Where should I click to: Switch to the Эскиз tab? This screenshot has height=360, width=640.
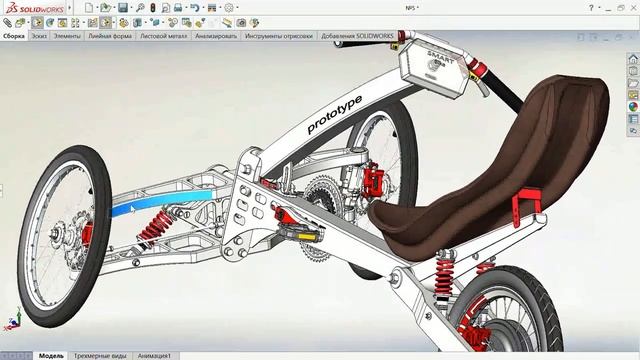[39, 36]
